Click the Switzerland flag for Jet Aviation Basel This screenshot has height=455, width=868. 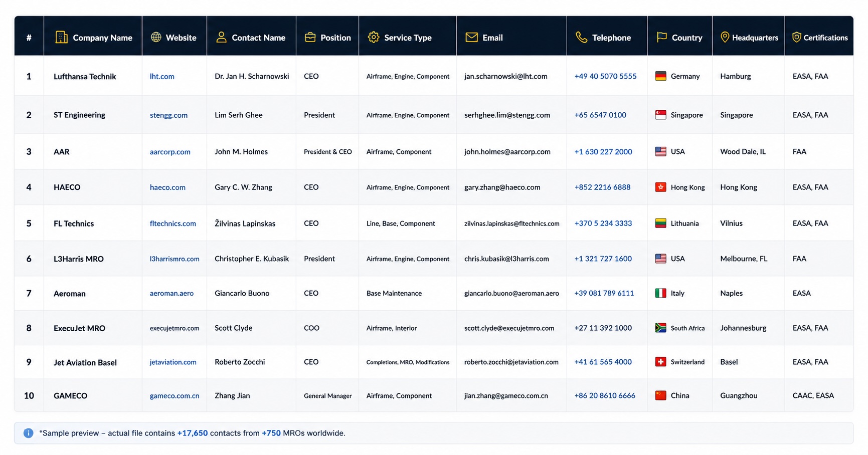661,362
